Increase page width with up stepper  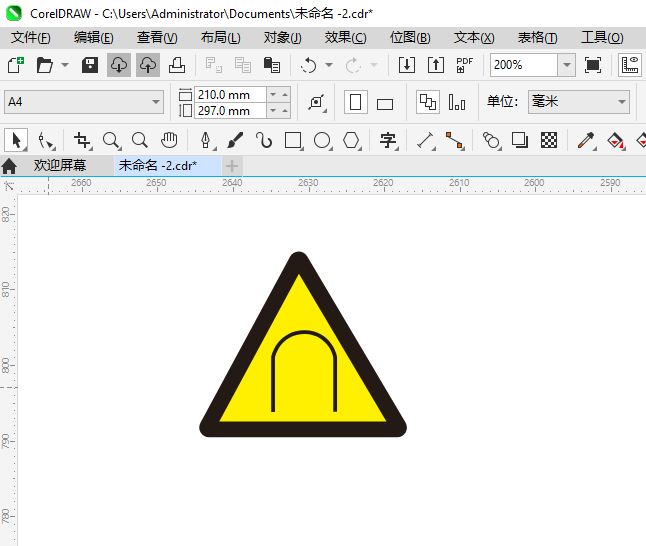click(x=285, y=95)
